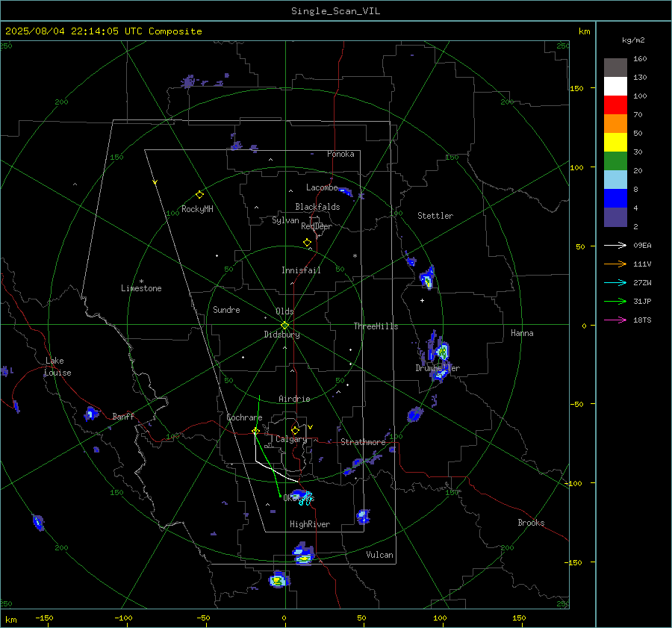Select the yellow diamond marker below RedDeer

pos(307,243)
